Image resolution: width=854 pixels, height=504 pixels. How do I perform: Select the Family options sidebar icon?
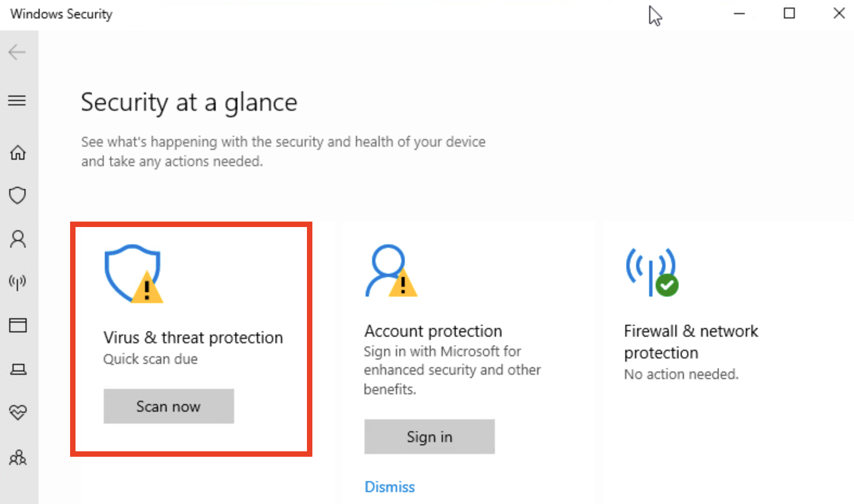18,458
